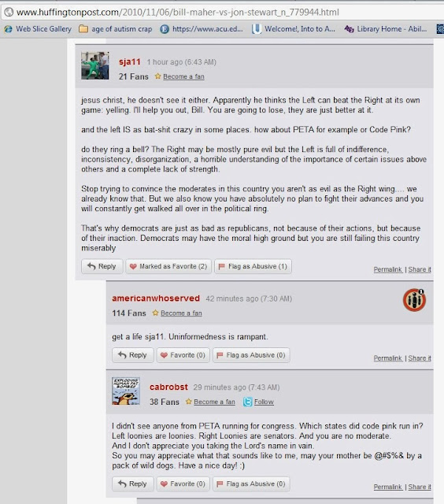This screenshot has height=504, width=444.
Task: Click the sja11 user avatar image
Action: tap(94, 65)
